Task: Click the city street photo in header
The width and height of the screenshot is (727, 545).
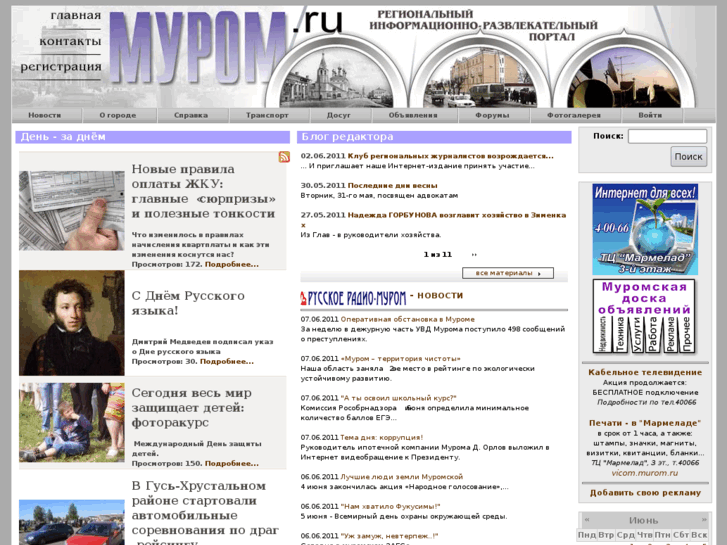Action: [x=481, y=78]
